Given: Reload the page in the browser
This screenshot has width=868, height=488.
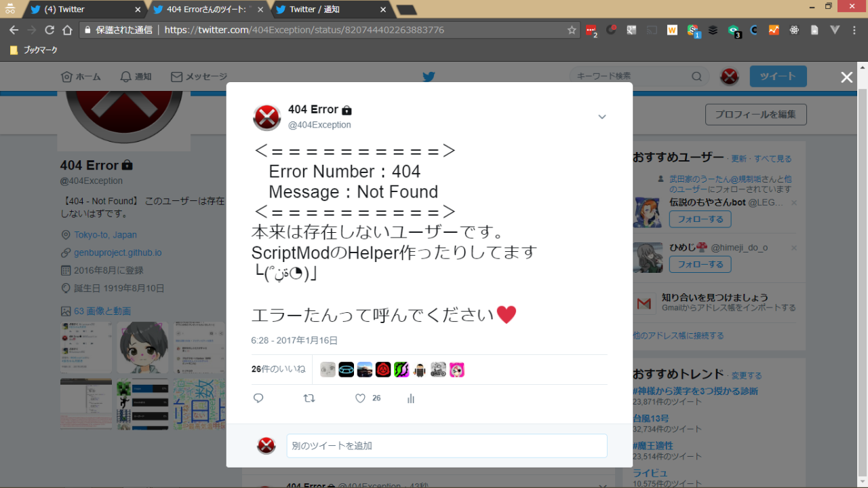Looking at the screenshot, I should pos(50,30).
